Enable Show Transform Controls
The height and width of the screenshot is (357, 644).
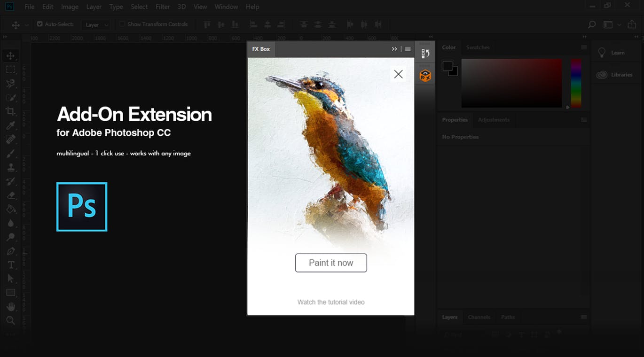(122, 24)
